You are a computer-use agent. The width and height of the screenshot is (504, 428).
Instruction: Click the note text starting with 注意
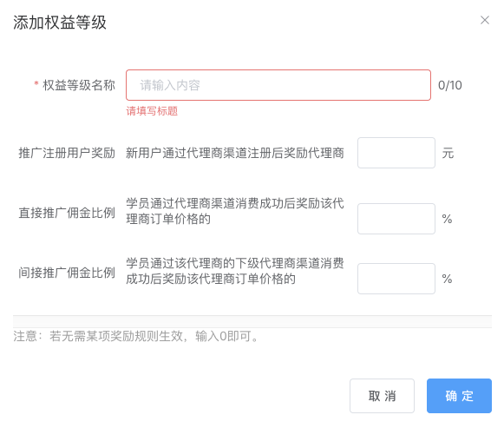135,336
